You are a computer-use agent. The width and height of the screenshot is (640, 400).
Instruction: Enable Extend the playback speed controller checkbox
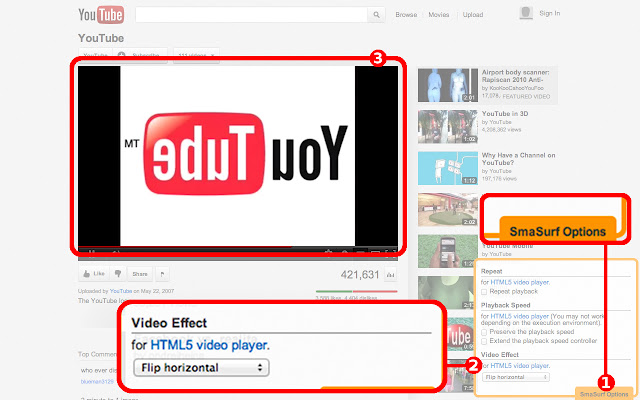(484, 341)
